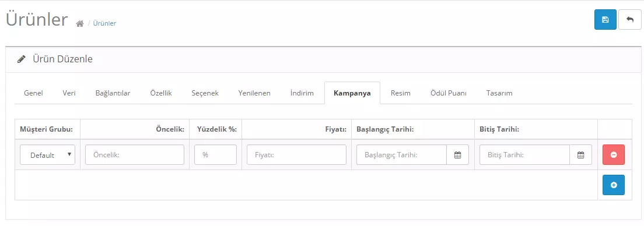Image resolution: width=644 pixels, height=226 pixels.
Task: Click the back arrow cancel button
Action: click(x=629, y=20)
